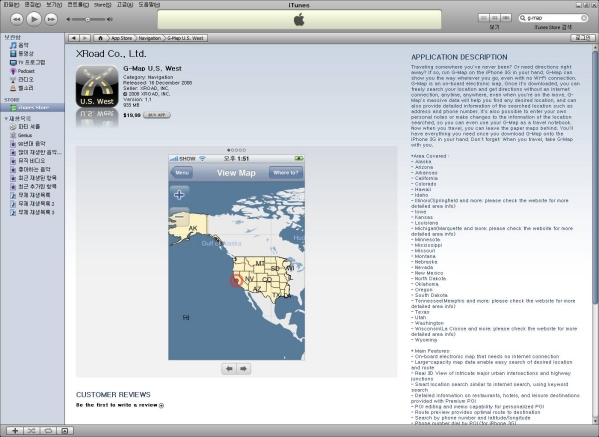Toggle shuffle at the bottom bar
This screenshot has width=599, height=437.
[31, 431]
